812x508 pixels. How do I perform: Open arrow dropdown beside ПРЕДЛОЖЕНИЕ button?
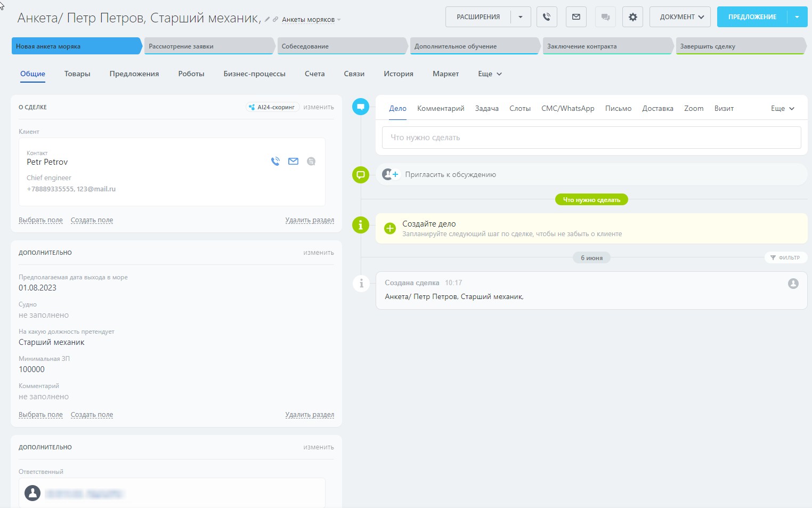[x=797, y=17]
